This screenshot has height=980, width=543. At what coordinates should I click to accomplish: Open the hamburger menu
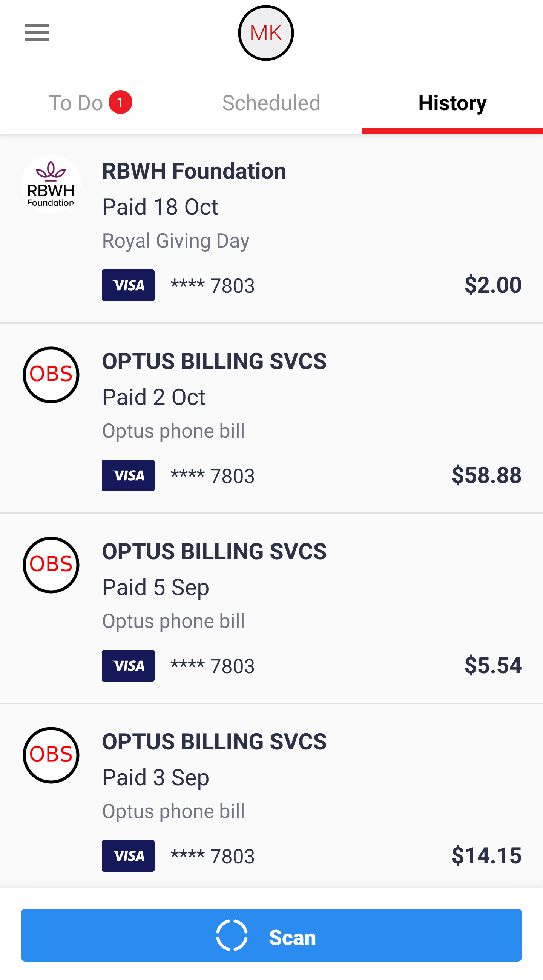37,33
